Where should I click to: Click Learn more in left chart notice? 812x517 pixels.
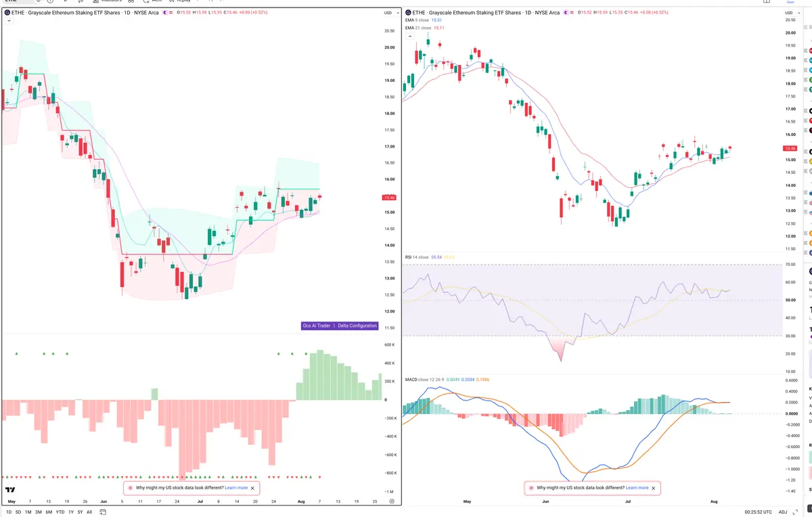(x=236, y=487)
